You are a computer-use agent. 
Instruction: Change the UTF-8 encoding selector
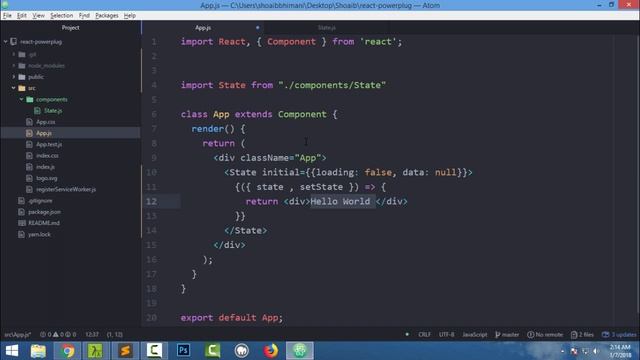click(x=447, y=335)
